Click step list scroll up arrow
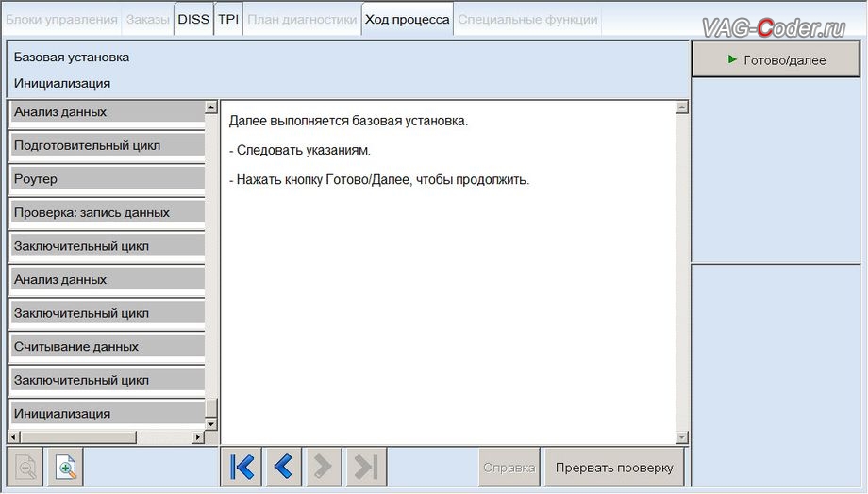Image resolution: width=868 pixels, height=494 pixels. [x=211, y=107]
